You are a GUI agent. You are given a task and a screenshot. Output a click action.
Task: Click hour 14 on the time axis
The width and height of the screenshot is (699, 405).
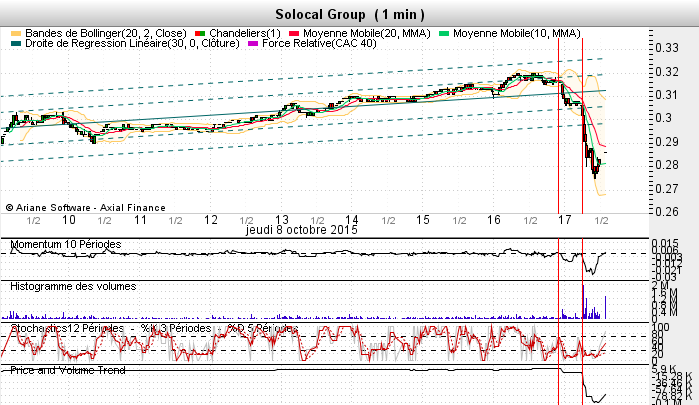click(x=352, y=220)
